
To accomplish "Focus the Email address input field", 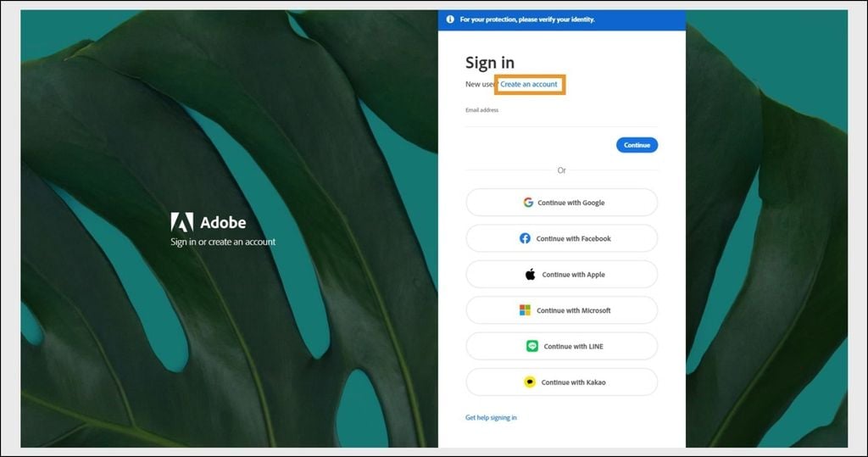I will tap(561, 120).
